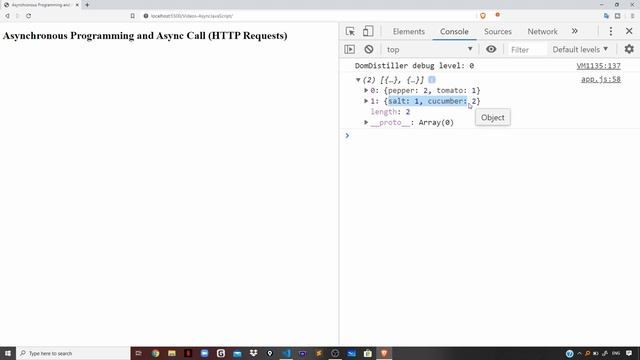640x360 pixels.
Task: Show the console sidebar icon
Action: [x=349, y=49]
